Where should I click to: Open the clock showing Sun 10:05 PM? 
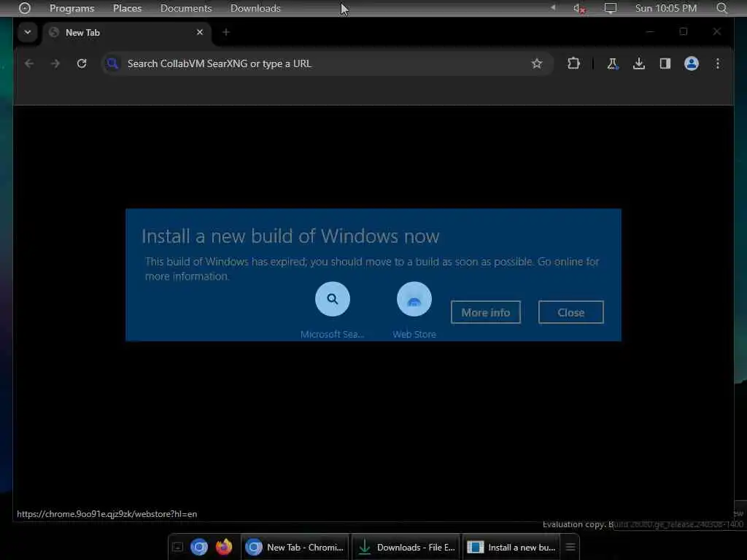665,8
